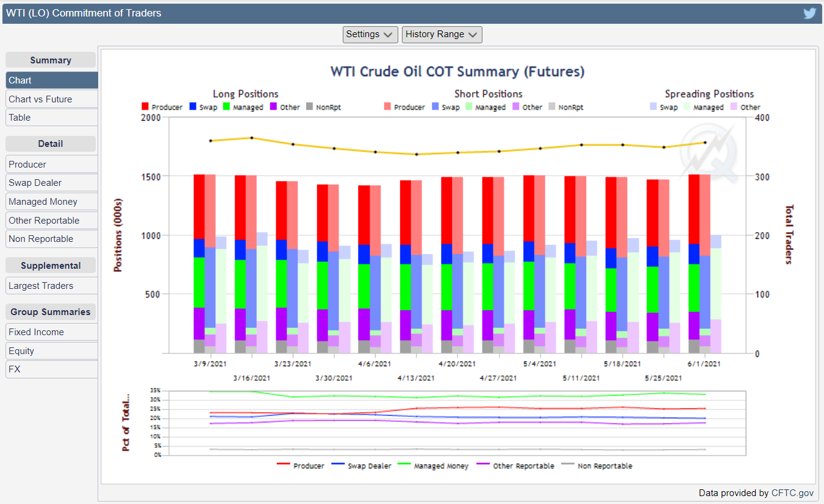824x504 pixels.
Task: Visit the CFTC.gov link
Action: [792, 493]
